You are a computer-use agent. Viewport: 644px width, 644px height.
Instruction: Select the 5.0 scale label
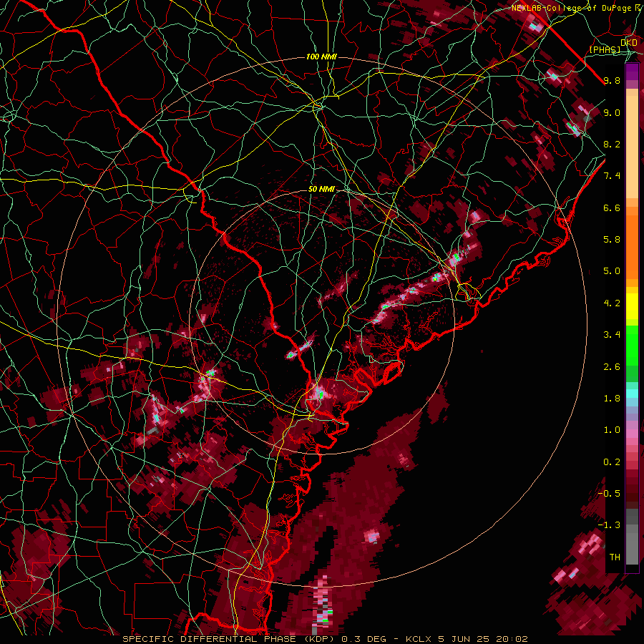[x=612, y=271]
